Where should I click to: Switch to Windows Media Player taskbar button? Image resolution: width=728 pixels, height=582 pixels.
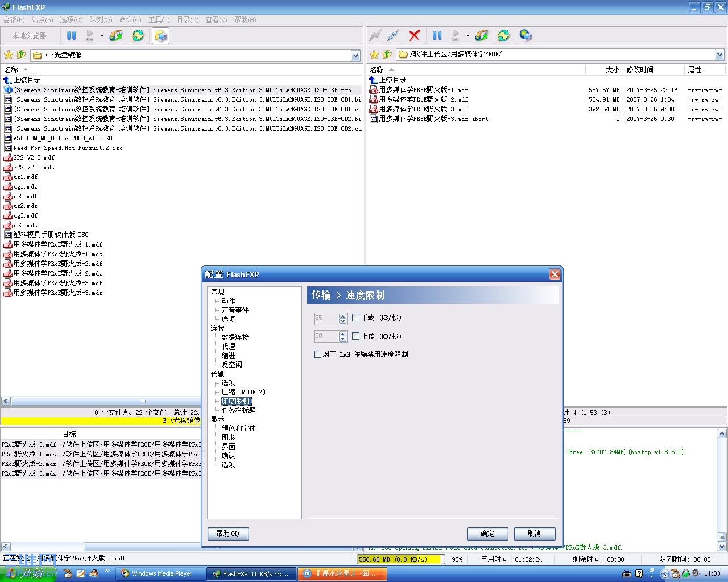(160, 574)
